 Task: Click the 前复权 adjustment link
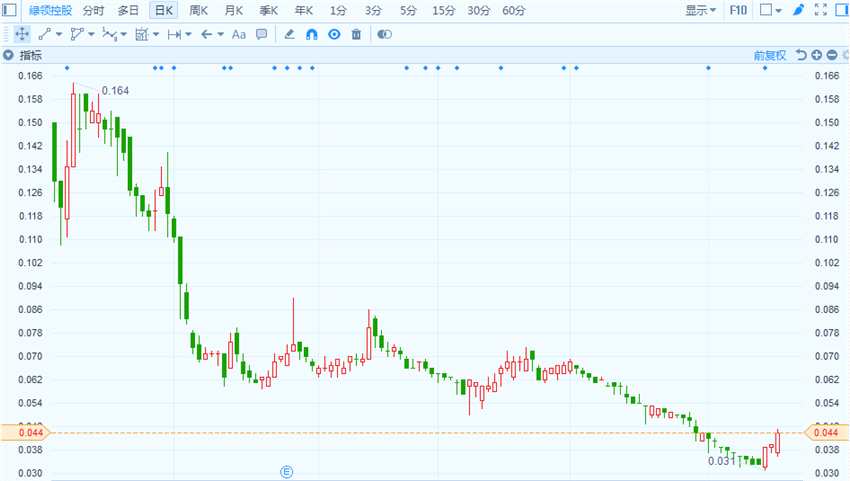[770, 55]
